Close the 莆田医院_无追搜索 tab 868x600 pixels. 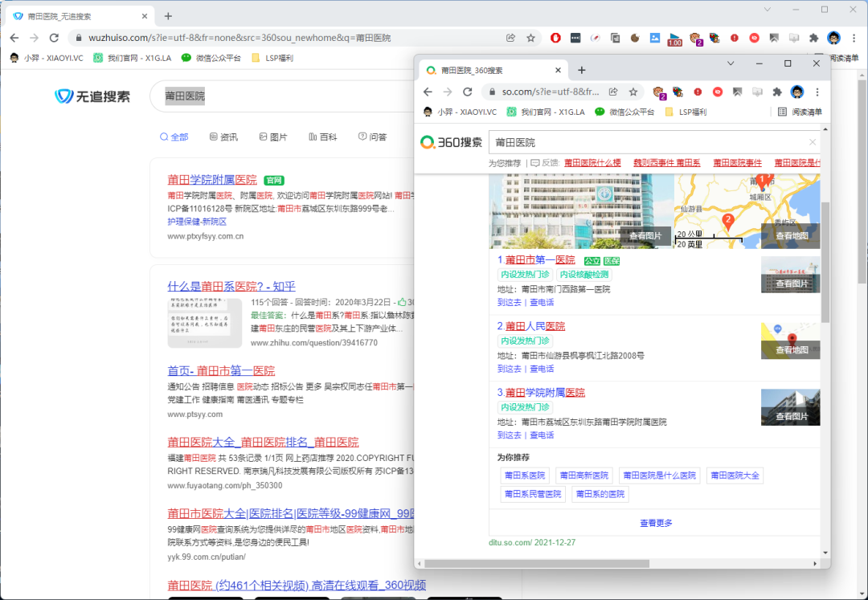click(x=145, y=16)
